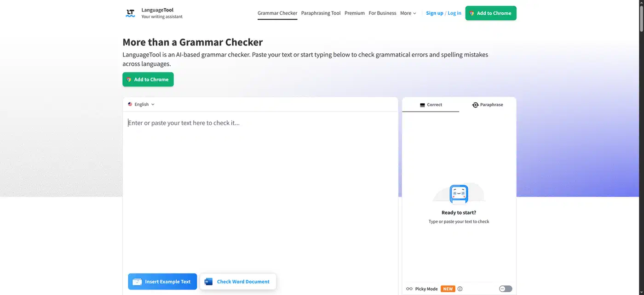This screenshot has width=644, height=295.
Task: Click the US flag language icon
Action: 130,104
